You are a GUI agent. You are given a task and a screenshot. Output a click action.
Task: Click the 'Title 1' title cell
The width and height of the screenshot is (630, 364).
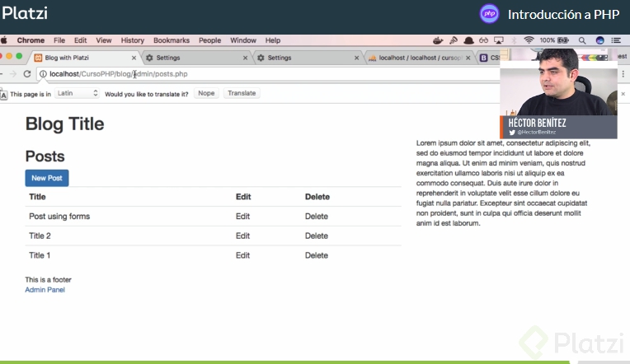click(x=40, y=255)
